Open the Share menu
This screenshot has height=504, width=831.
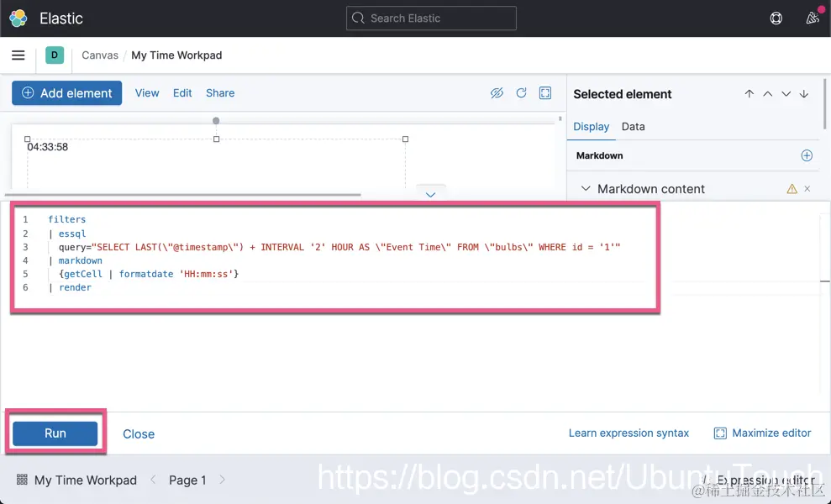point(220,92)
